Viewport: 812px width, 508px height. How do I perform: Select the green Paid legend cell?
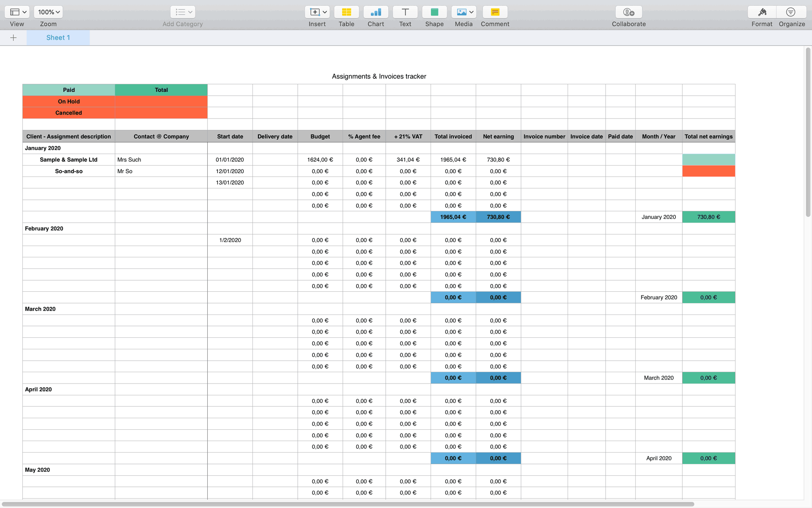69,90
